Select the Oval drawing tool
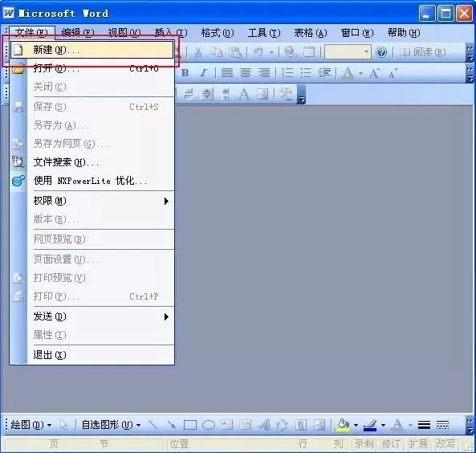 (209, 425)
